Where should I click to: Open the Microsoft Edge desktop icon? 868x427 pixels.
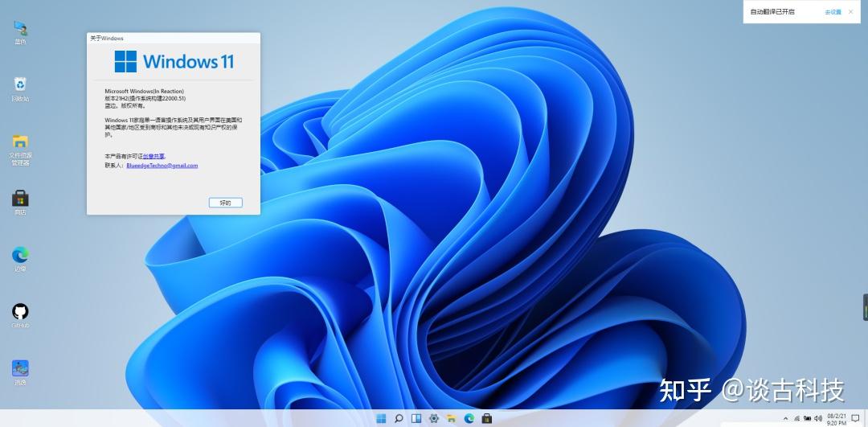[20, 260]
